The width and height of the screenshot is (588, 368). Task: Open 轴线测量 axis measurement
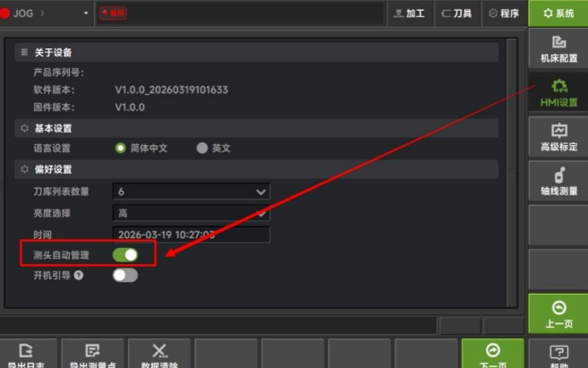pyautogui.click(x=558, y=182)
